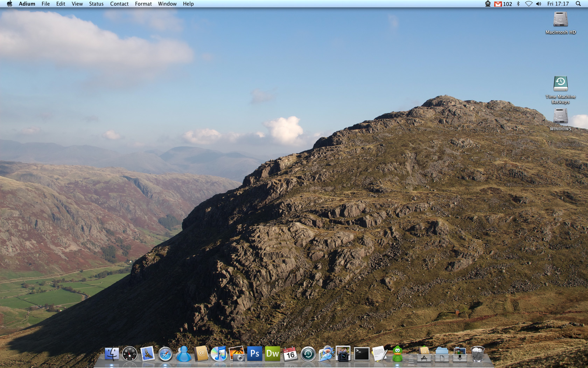Click the Gmail notifier showing 102
588x368 pixels.
(503, 4)
